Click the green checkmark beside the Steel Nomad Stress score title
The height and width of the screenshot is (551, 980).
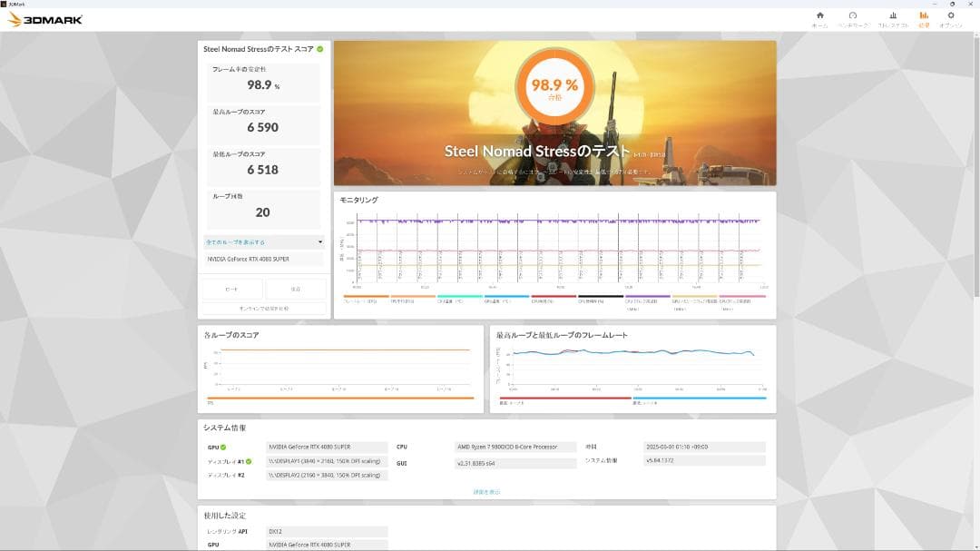[x=319, y=49]
